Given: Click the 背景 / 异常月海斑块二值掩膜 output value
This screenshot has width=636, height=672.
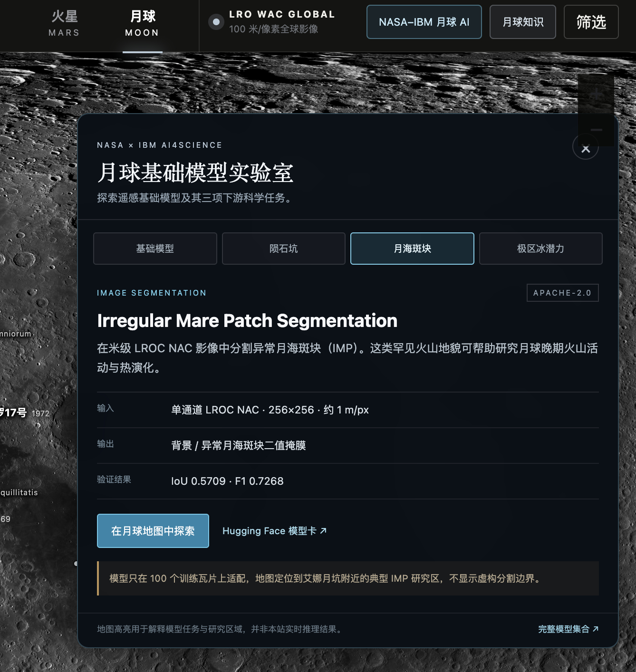Looking at the screenshot, I should click(x=239, y=446).
